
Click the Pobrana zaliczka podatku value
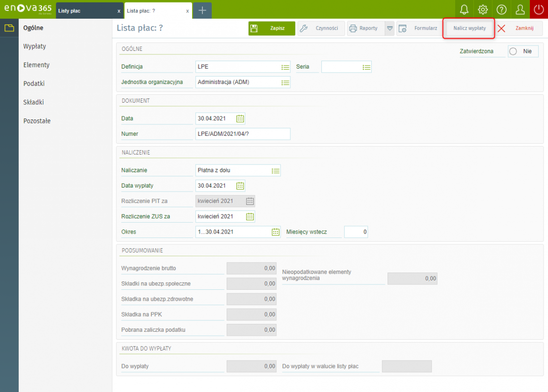[251, 330]
